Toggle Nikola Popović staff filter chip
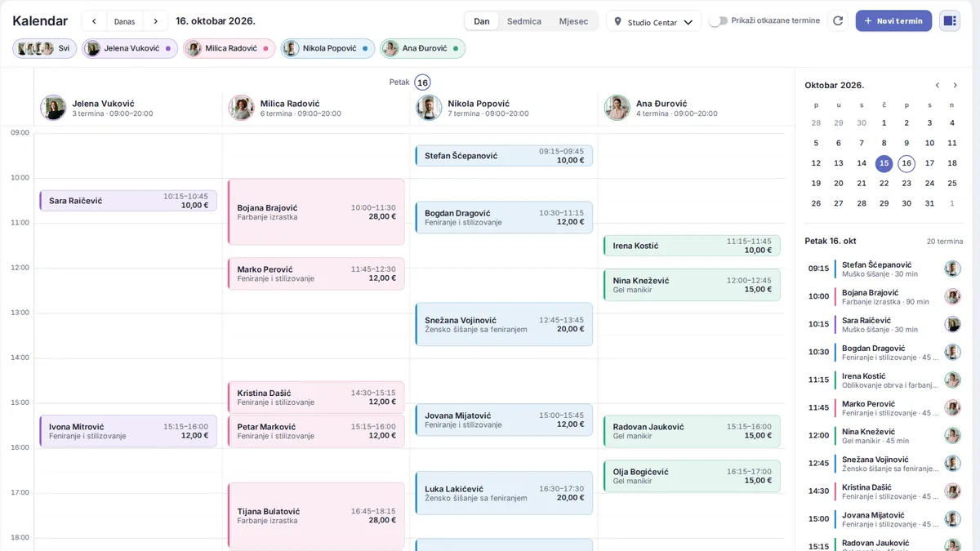The image size is (980, 551). point(327,49)
